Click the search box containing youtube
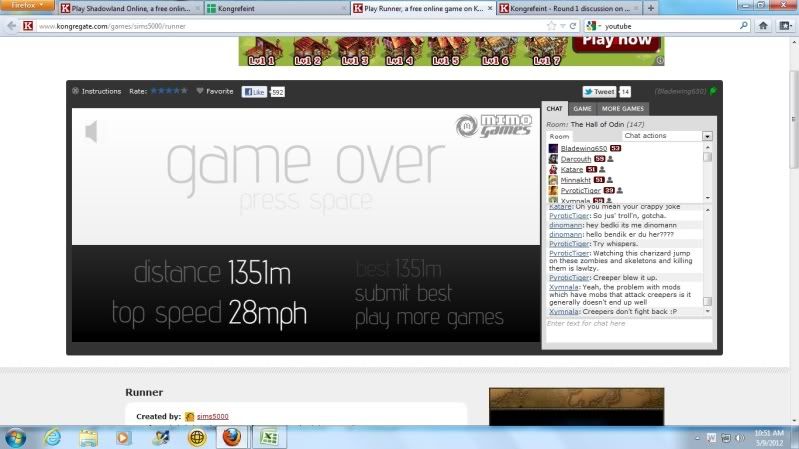This screenshot has height=449, width=799. point(670,26)
